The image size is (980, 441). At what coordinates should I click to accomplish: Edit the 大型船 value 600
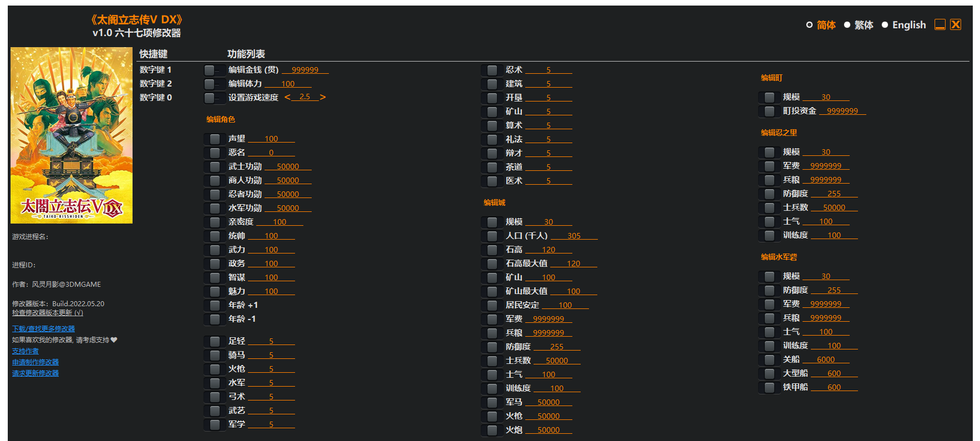point(834,373)
